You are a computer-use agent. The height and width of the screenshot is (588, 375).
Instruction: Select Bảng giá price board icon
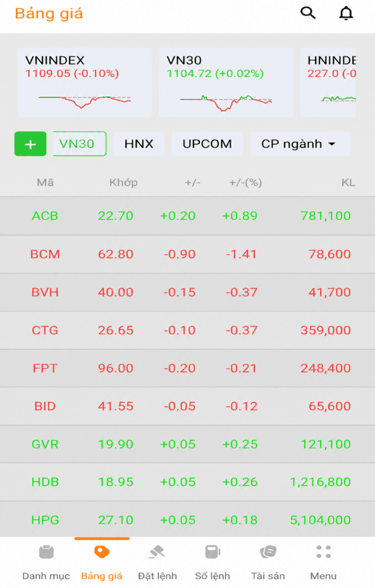[x=102, y=552]
